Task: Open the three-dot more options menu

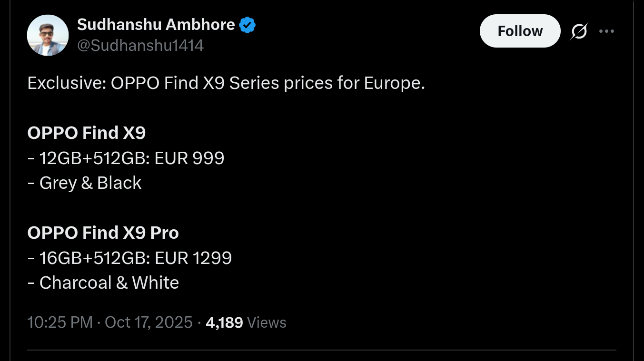Action: point(606,31)
